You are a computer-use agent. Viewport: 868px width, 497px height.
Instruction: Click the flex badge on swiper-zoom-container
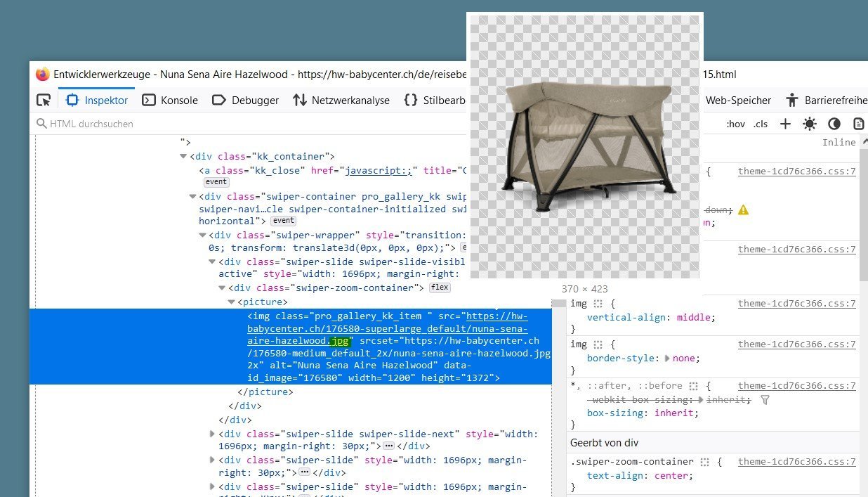point(440,288)
